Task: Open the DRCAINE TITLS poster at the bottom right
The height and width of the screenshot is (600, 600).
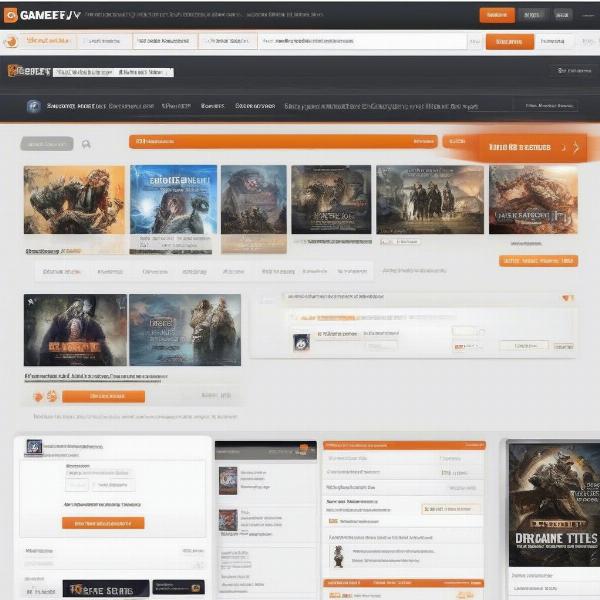Action: (x=554, y=504)
